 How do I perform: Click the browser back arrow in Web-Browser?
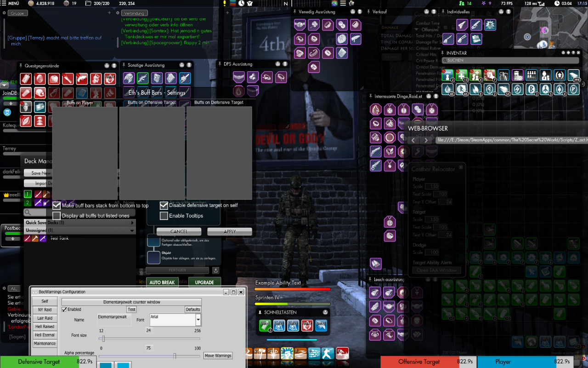pyautogui.click(x=413, y=140)
